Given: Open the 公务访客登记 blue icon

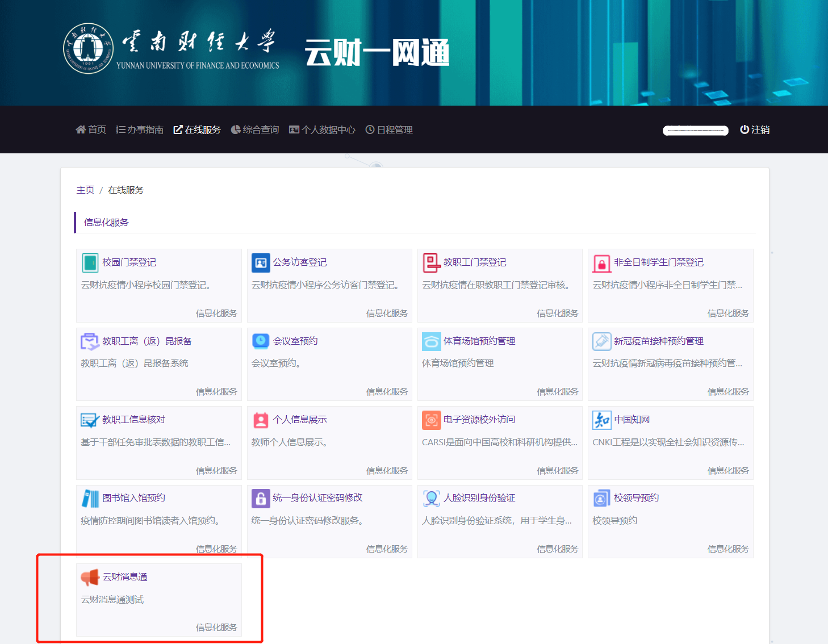Looking at the screenshot, I should (x=261, y=262).
